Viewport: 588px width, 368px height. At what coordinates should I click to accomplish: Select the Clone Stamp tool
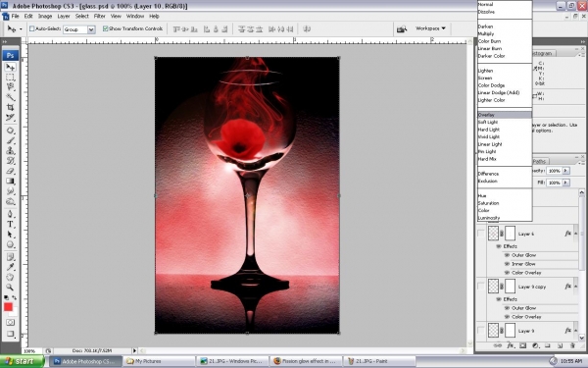tap(10, 150)
